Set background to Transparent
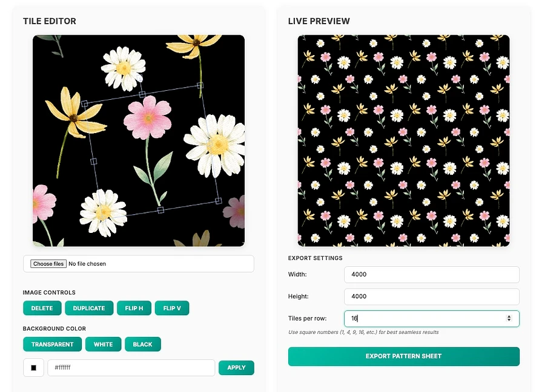The image size is (539, 392). (52, 344)
